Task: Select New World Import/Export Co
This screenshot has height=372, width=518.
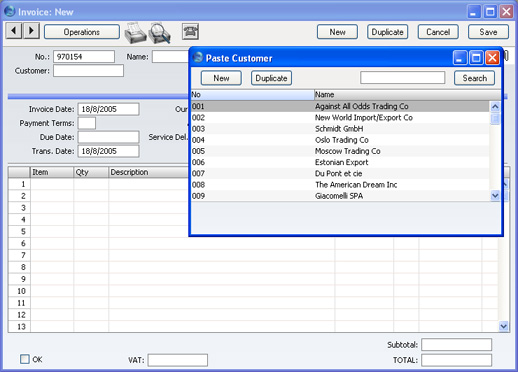Action: click(x=340, y=118)
